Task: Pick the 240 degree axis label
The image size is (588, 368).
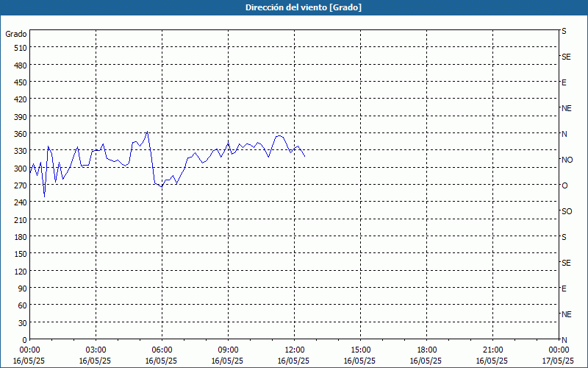Action: point(21,202)
